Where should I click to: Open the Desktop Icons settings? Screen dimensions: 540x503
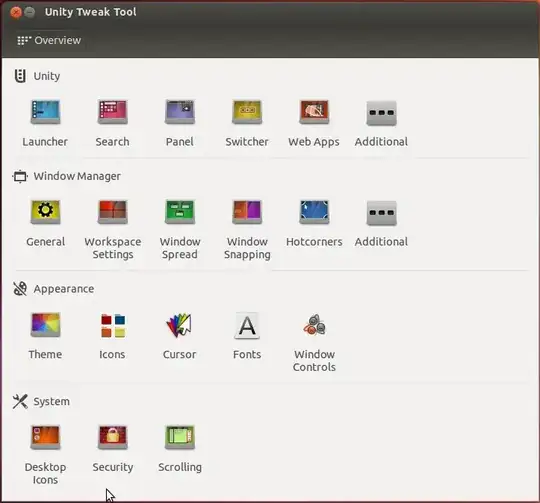pos(45,454)
